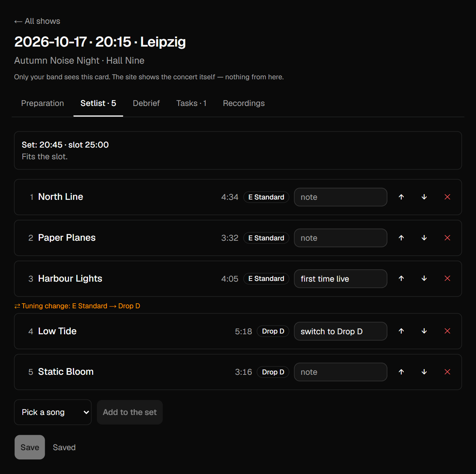476x474 pixels.
Task: Move Paper Planes up one position
Action: (401, 238)
